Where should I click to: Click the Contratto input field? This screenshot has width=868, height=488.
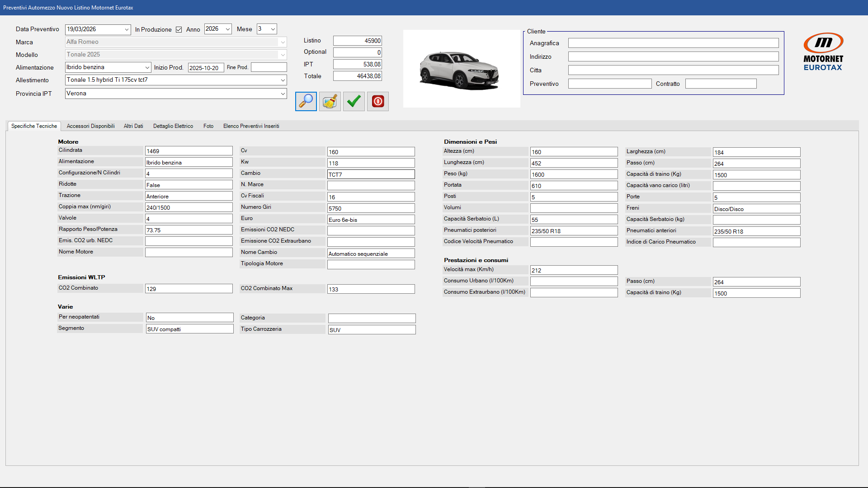click(x=721, y=84)
